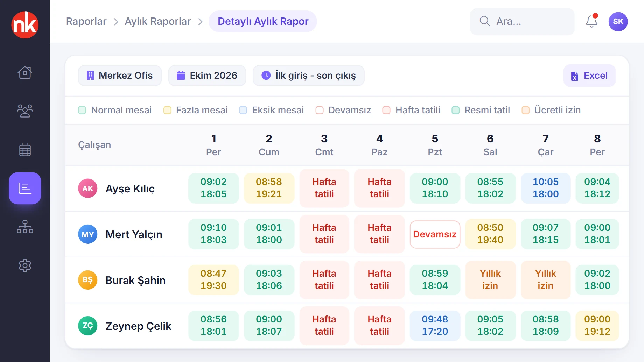Go to Aylık Raporlar breadcrumb
The height and width of the screenshot is (362, 644).
click(x=157, y=22)
